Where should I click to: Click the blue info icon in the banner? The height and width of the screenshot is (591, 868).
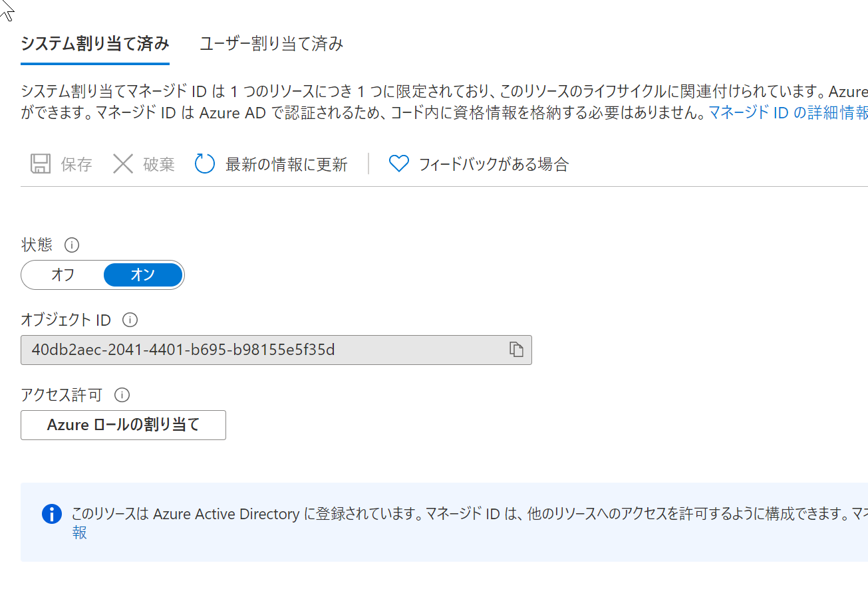click(51, 514)
